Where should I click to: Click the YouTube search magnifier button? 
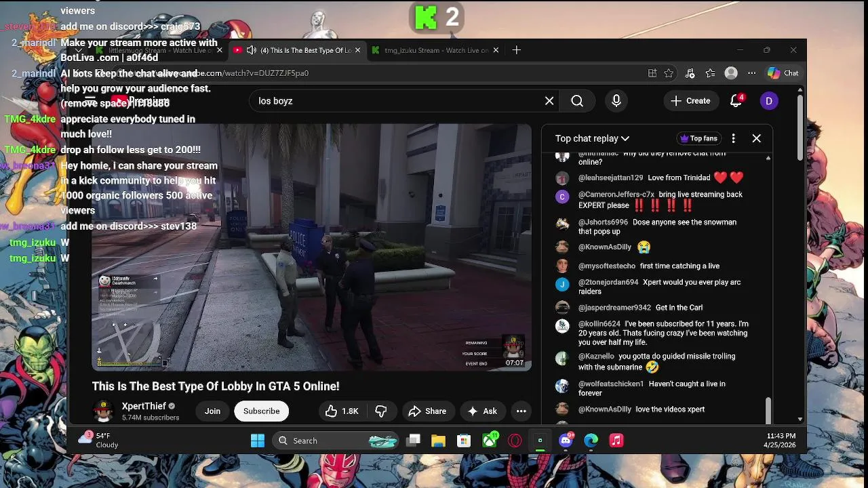pos(577,101)
